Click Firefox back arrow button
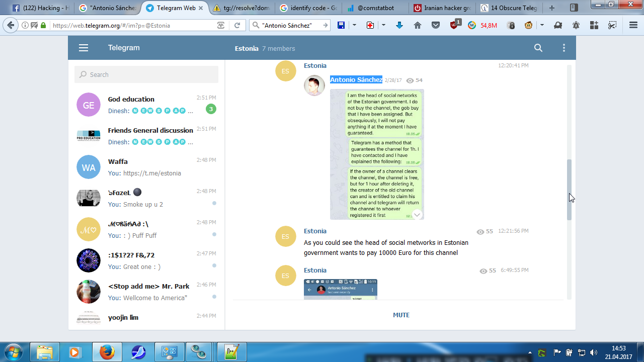This screenshot has height=362, width=644. click(x=11, y=25)
